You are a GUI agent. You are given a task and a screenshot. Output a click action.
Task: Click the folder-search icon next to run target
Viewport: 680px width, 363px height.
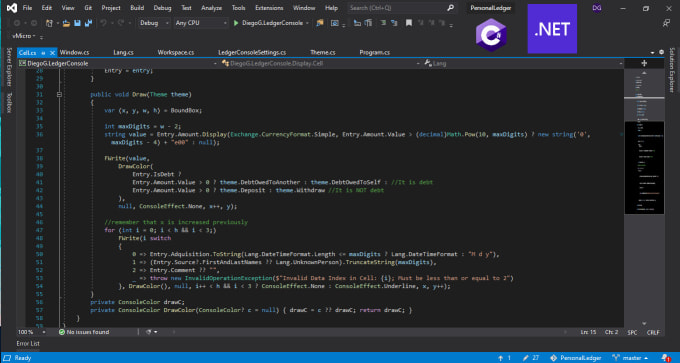click(x=320, y=23)
